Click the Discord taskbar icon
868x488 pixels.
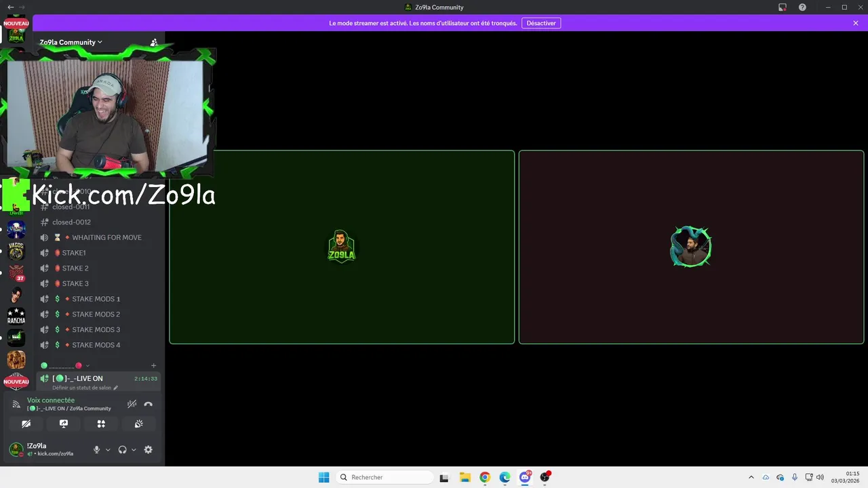point(525,477)
